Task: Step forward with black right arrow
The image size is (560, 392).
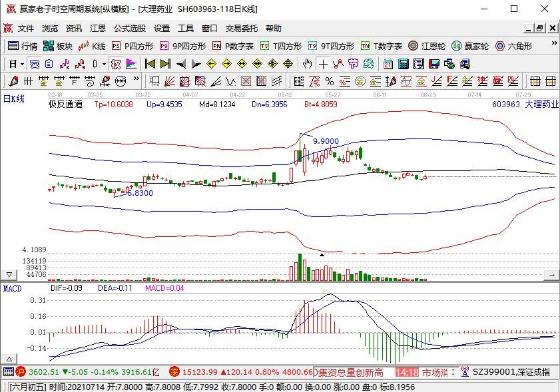Action: coord(196,65)
